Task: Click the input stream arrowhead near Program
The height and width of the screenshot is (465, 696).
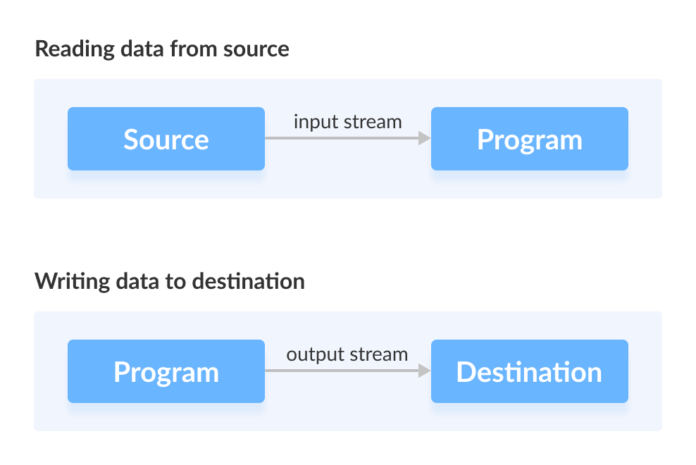Action: click(424, 138)
